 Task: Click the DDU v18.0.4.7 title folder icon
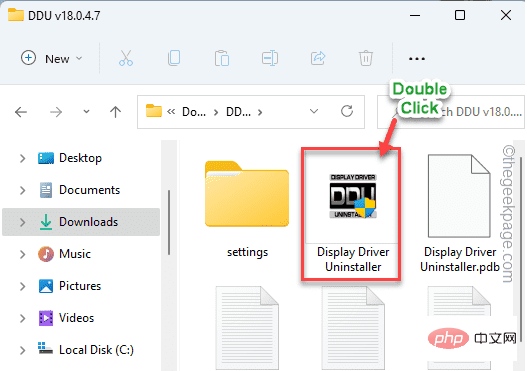[x=16, y=15]
